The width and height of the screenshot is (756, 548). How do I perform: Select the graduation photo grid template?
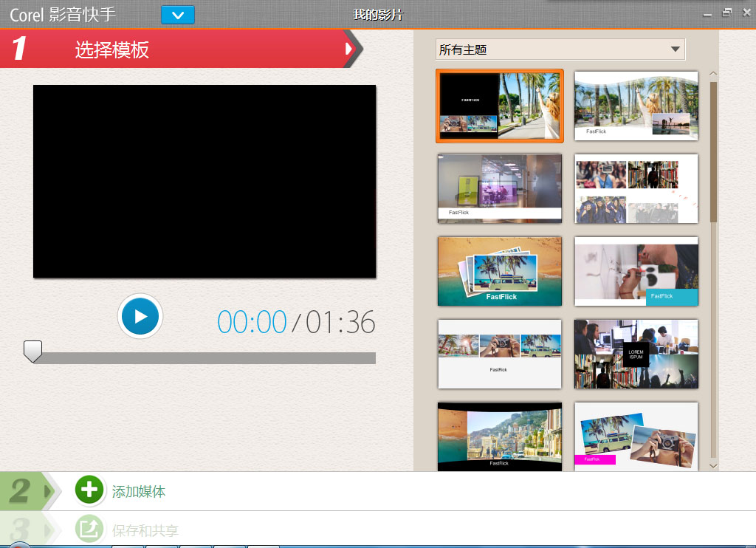[636, 188]
